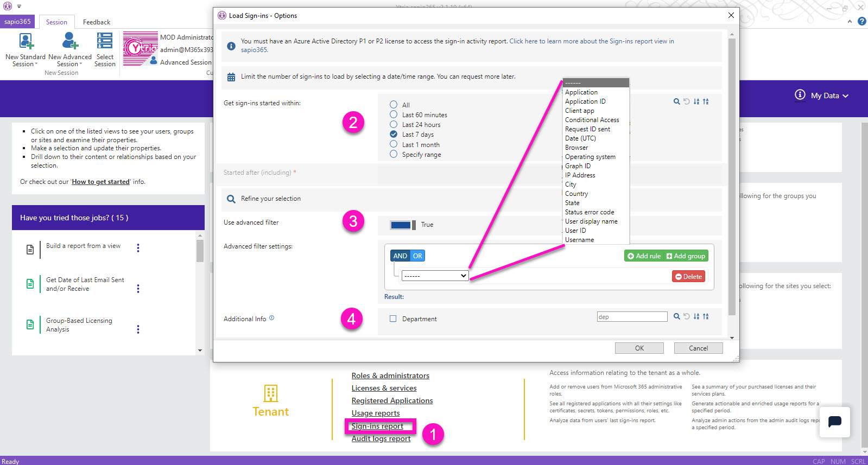Viewport: 868px width, 465px height.
Task: Click the Select Session icon
Action: coord(105,41)
